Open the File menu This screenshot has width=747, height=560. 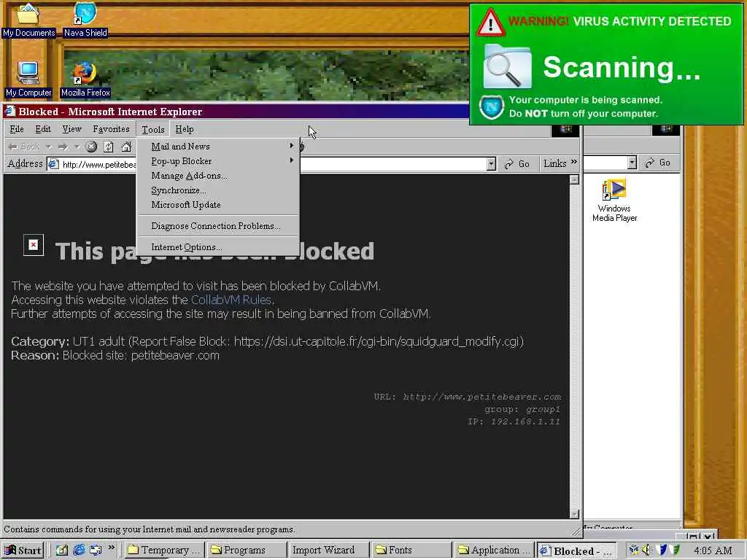pyautogui.click(x=17, y=129)
